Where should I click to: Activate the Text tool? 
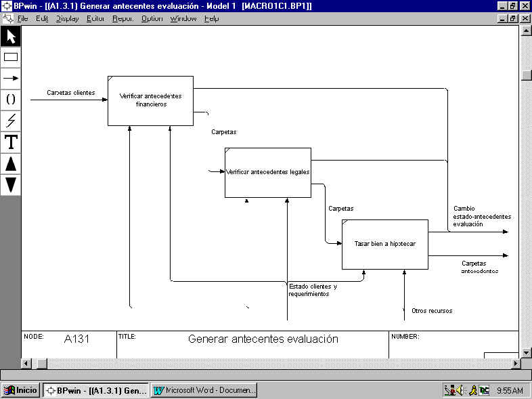click(x=11, y=142)
